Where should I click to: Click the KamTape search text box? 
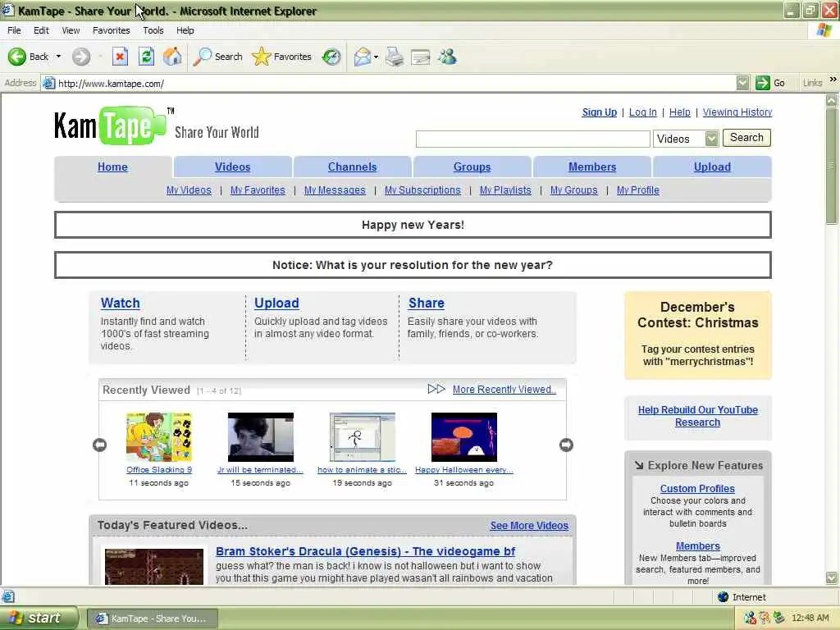(x=532, y=139)
